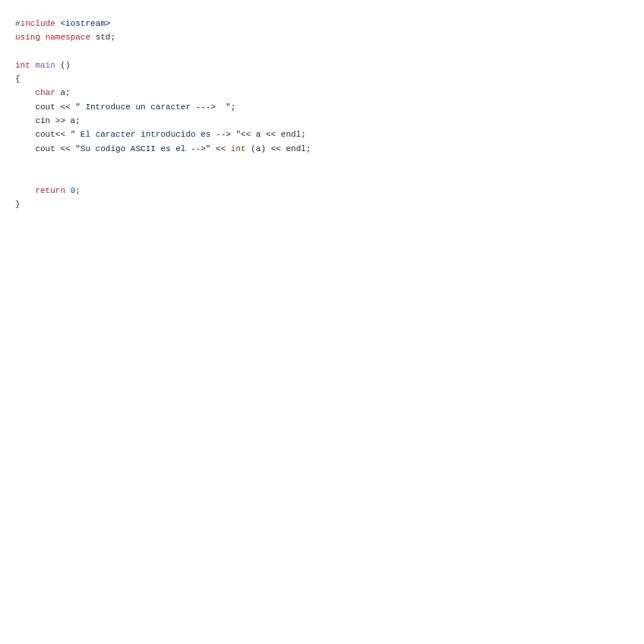The width and height of the screenshot is (644, 644).
Task: Click the char keyword
Action: point(45,93)
